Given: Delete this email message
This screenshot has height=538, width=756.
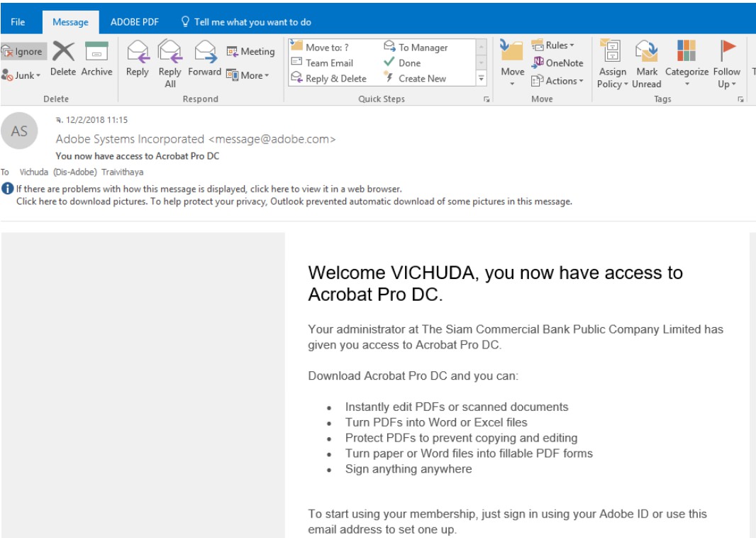Looking at the screenshot, I should (x=63, y=59).
